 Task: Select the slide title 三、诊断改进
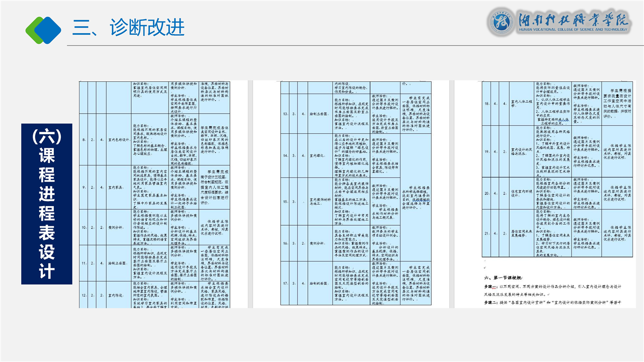128,28
